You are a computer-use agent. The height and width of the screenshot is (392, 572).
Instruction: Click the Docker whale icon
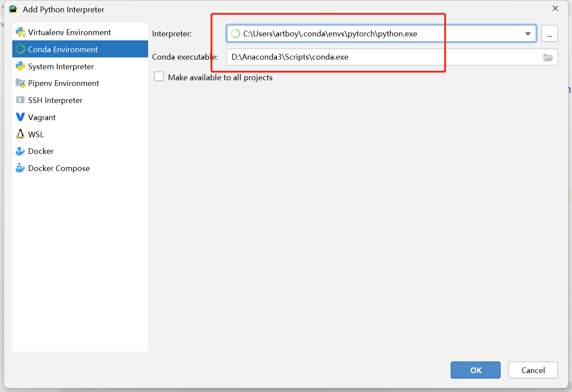(x=20, y=151)
